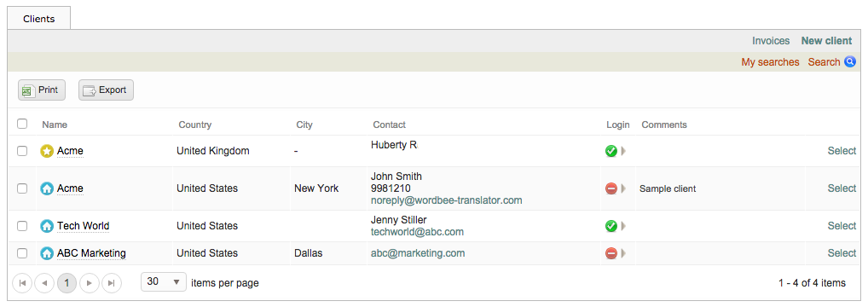Viewport: 868px width, 307px height.
Task: Check the Tech World row checkbox
Action: point(22,226)
